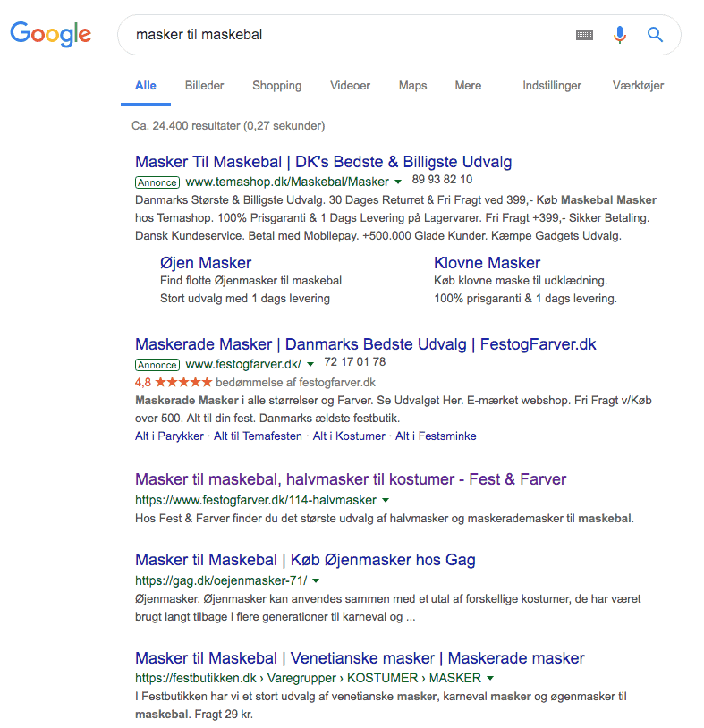Click the www.festogfarver.dk/ ad URL
Screen dimensions: 704x728
[243, 364]
